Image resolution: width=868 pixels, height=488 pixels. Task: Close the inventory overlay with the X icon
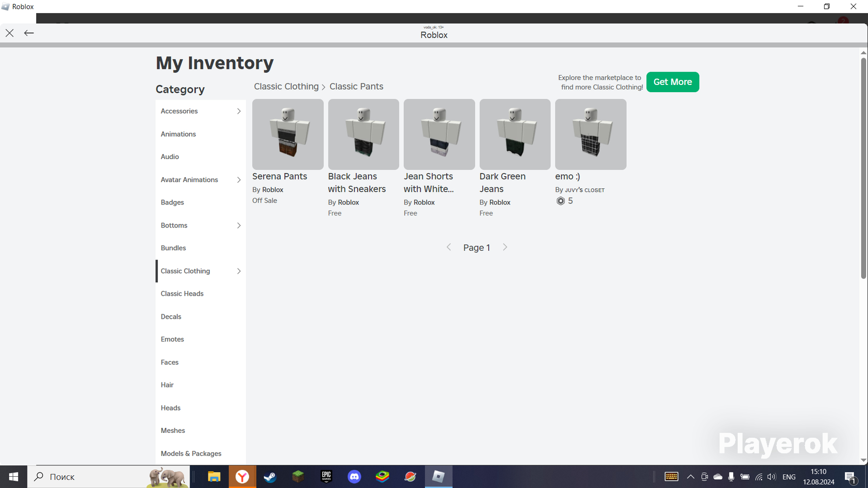(10, 33)
